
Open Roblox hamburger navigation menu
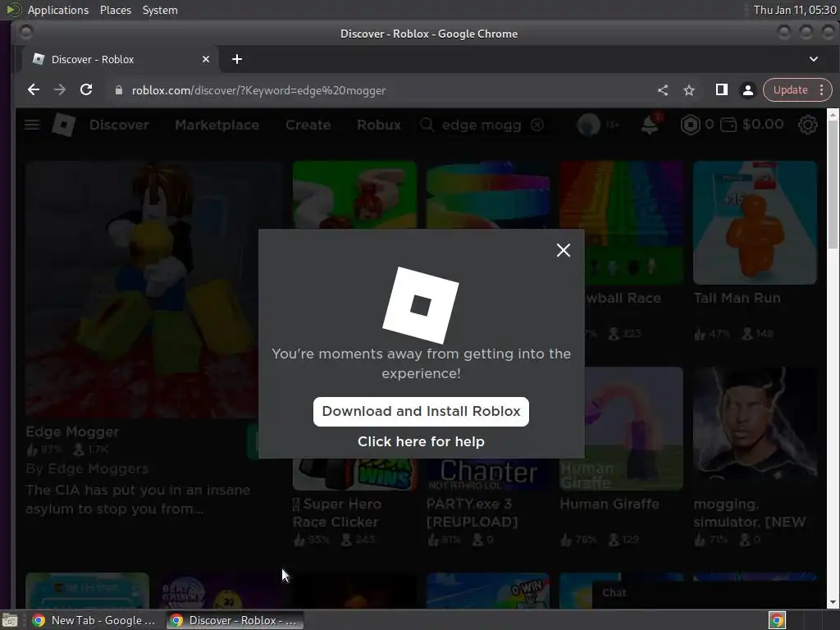click(32, 125)
